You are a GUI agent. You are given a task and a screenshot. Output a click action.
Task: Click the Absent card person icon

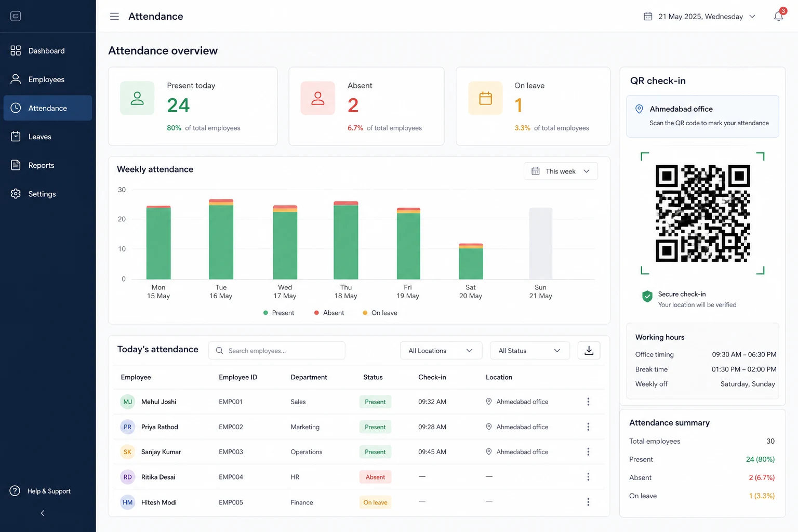[x=318, y=98]
